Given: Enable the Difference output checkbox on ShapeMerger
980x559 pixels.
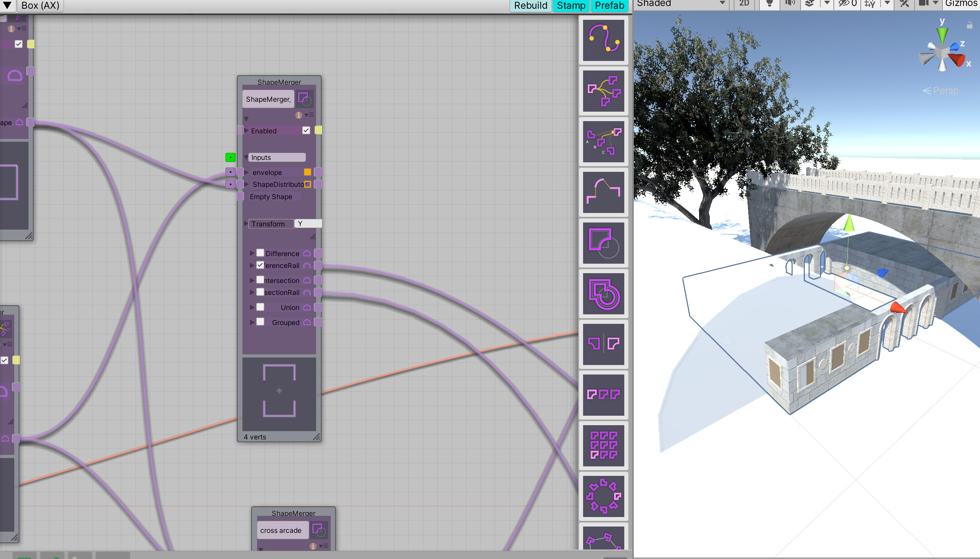Looking at the screenshot, I should (260, 253).
